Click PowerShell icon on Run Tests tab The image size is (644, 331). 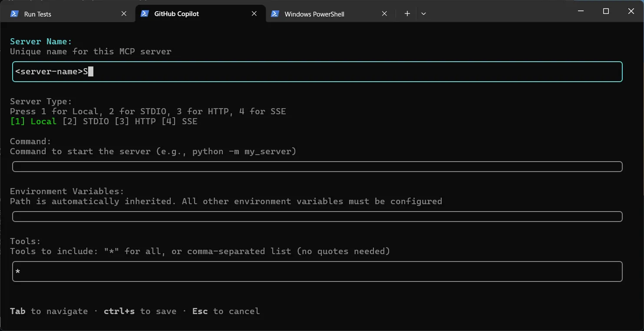(x=14, y=14)
